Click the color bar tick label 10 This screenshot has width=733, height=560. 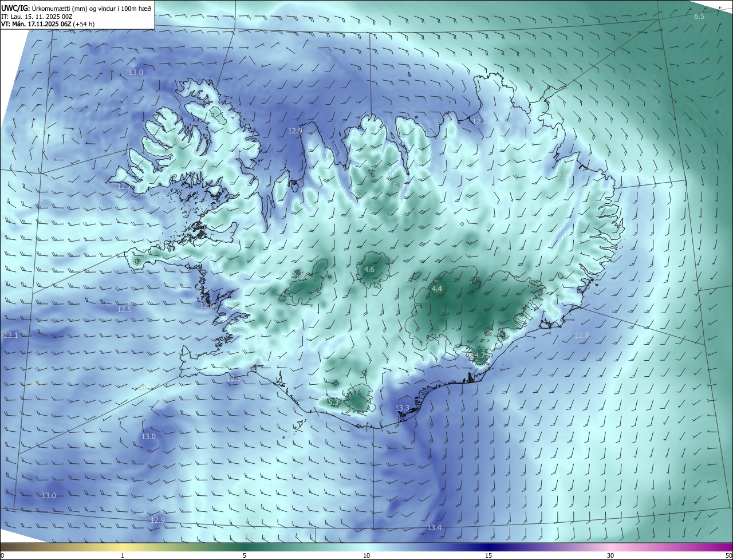(x=366, y=555)
